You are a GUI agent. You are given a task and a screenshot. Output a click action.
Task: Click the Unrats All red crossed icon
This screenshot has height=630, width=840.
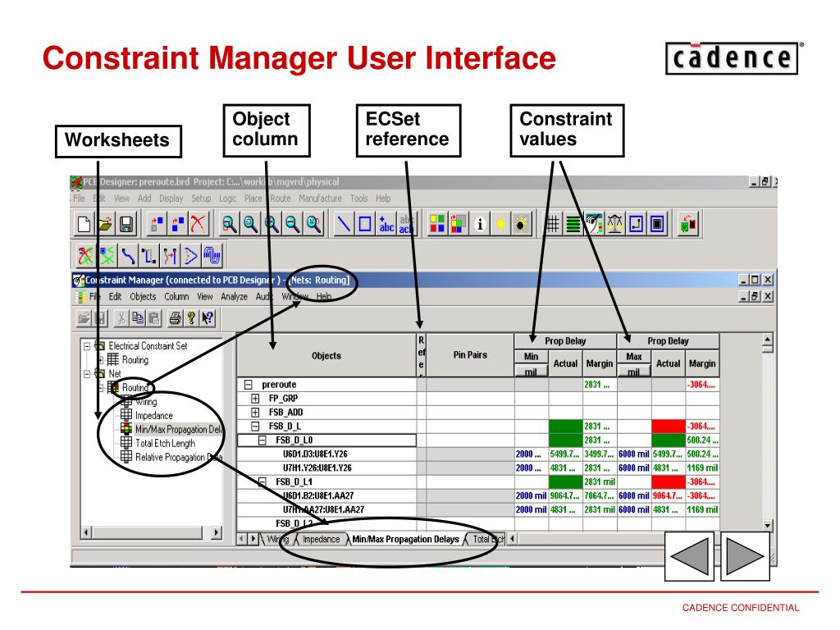coord(85,256)
